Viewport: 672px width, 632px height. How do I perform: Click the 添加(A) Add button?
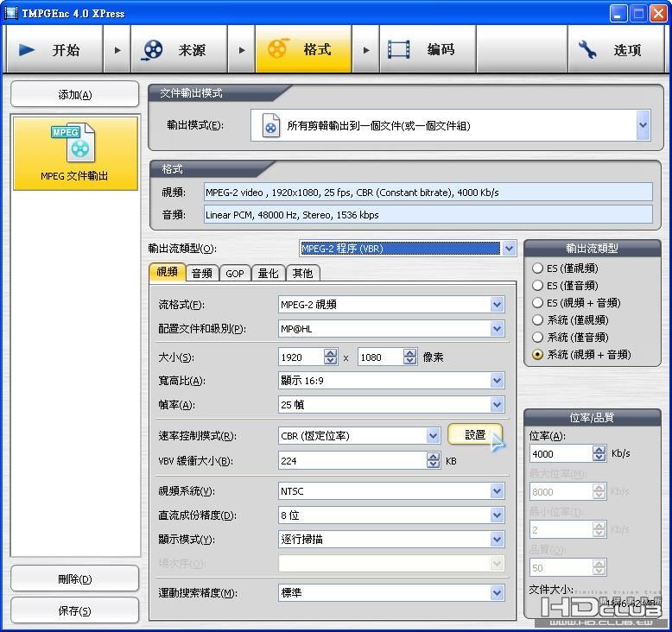pyautogui.click(x=74, y=94)
